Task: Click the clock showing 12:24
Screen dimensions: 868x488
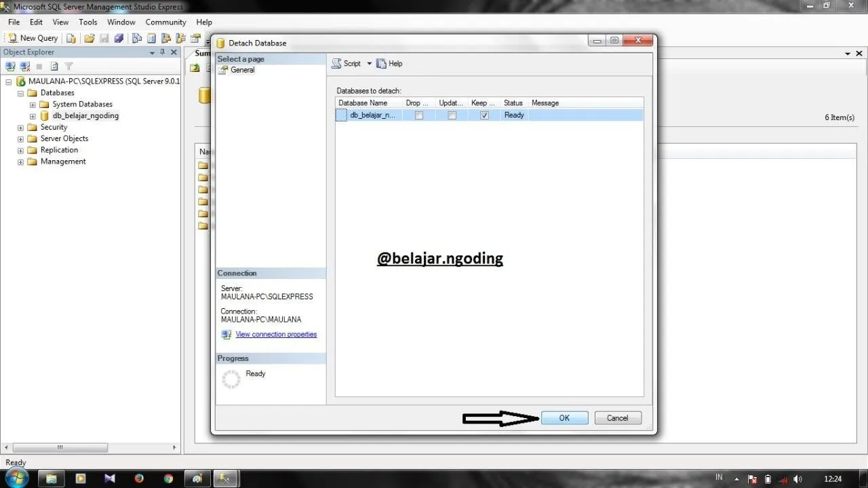Action: (833, 478)
